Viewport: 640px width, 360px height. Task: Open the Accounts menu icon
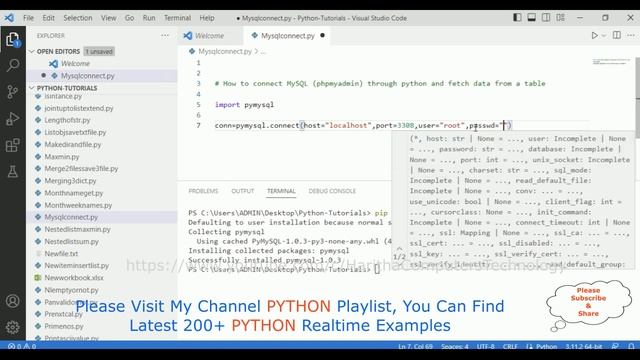point(13,301)
